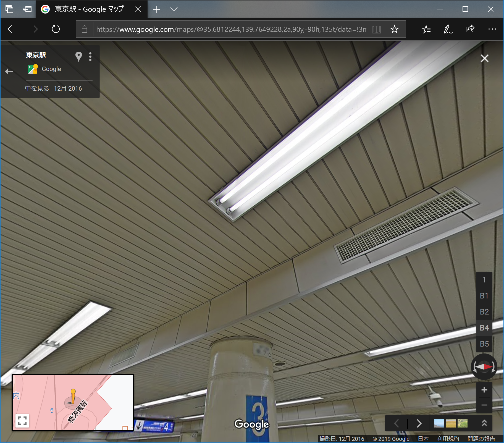Click the back arrow on the place panel

click(9, 71)
